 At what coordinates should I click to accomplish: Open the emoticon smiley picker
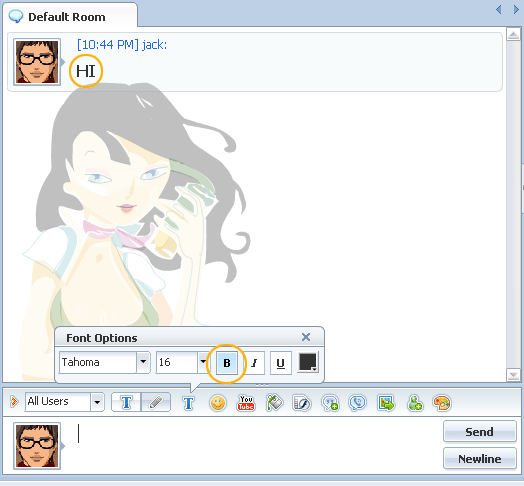click(x=218, y=403)
